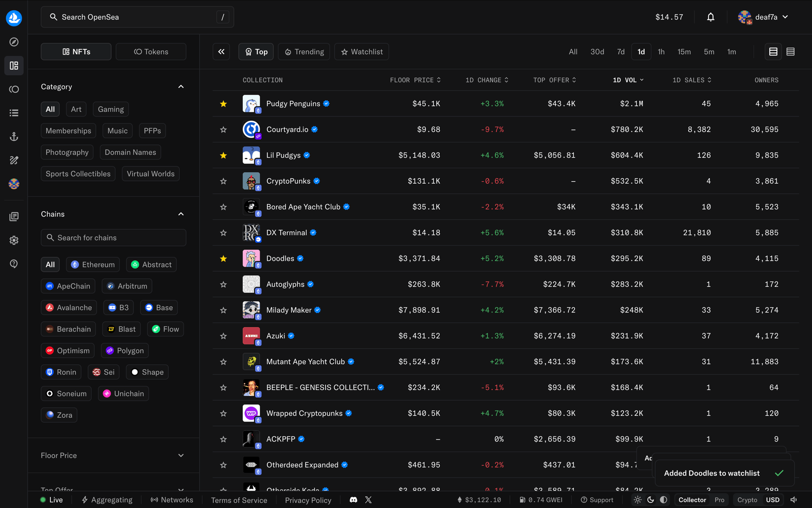Switch currency display to Crypto

coord(747,500)
